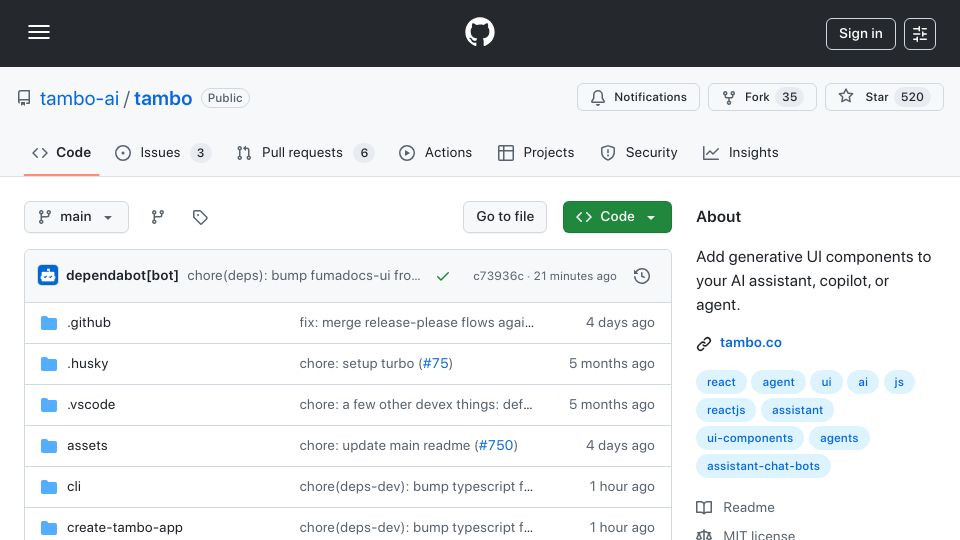Image resolution: width=960 pixels, height=540 pixels.
Task: Open the .vscode folder
Action: click(x=91, y=405)
